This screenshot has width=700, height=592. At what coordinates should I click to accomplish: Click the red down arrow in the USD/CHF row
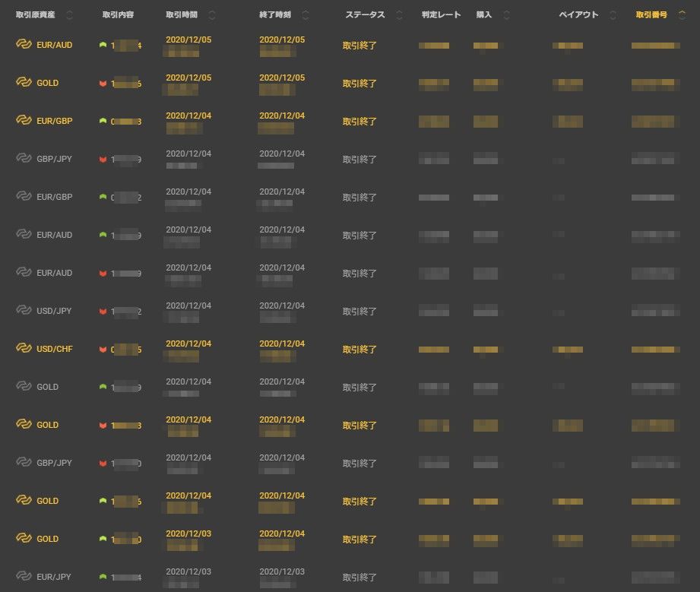tap(103, 350)
